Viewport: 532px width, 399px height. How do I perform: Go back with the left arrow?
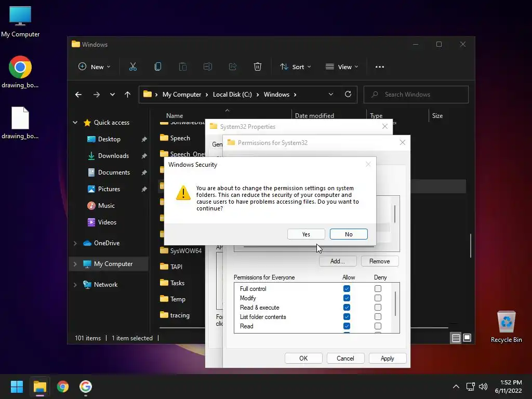[78, 95]
